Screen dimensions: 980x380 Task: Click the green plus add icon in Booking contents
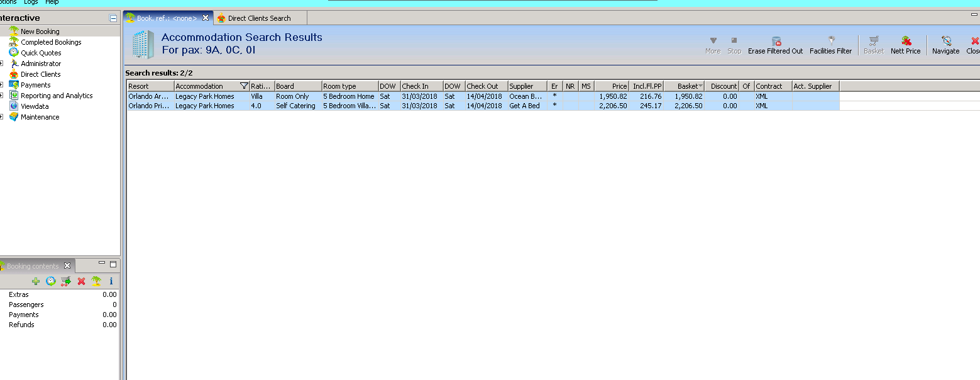click(36, 281)
